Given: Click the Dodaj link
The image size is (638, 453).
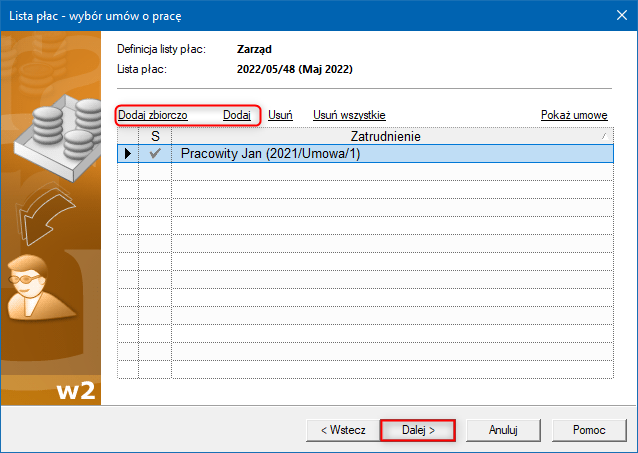Looking at the screenshot, I should point(237,115).
